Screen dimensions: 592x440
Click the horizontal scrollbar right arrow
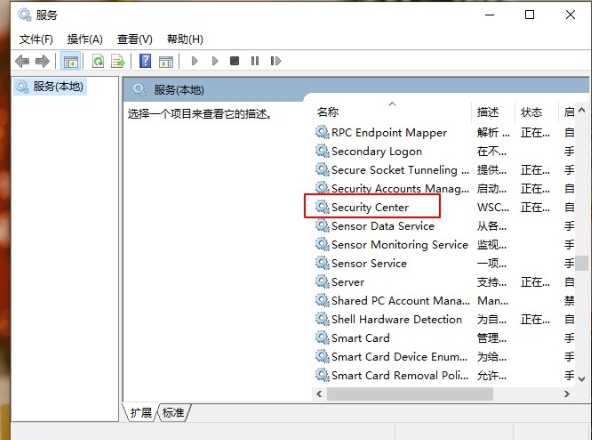pyautogui.click(x=566, y=394)
